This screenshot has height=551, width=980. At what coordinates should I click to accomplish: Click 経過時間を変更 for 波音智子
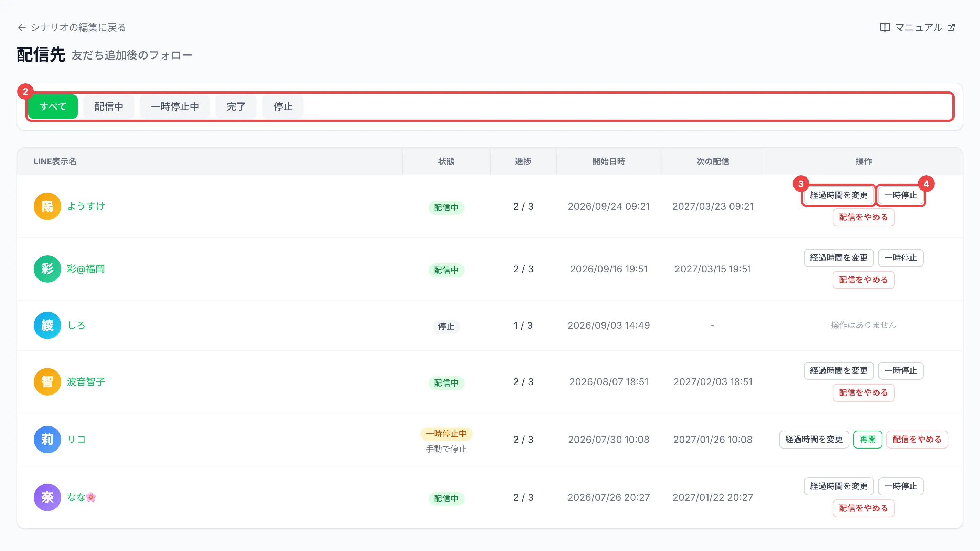point(839,370)
